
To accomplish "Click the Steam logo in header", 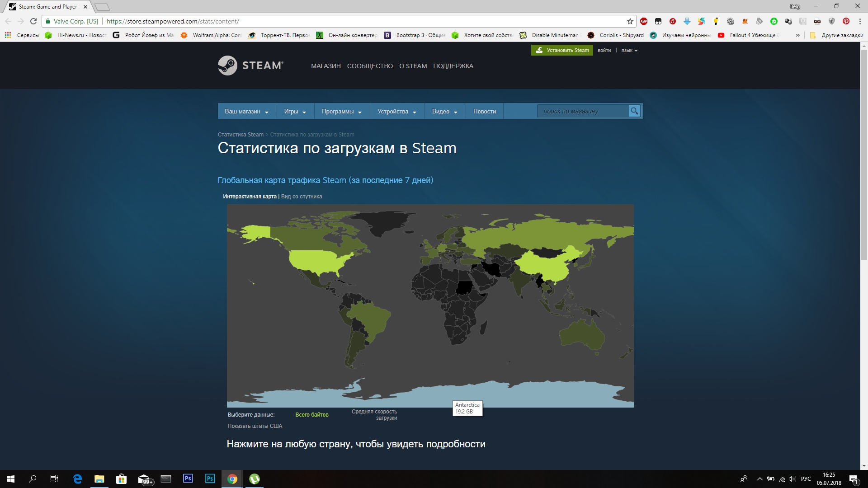I will pos(250,66).
